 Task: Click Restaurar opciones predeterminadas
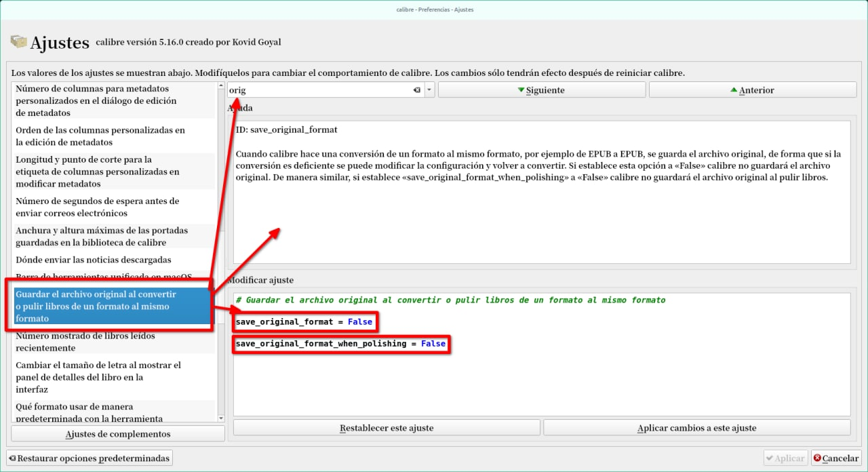pos(89,458)
